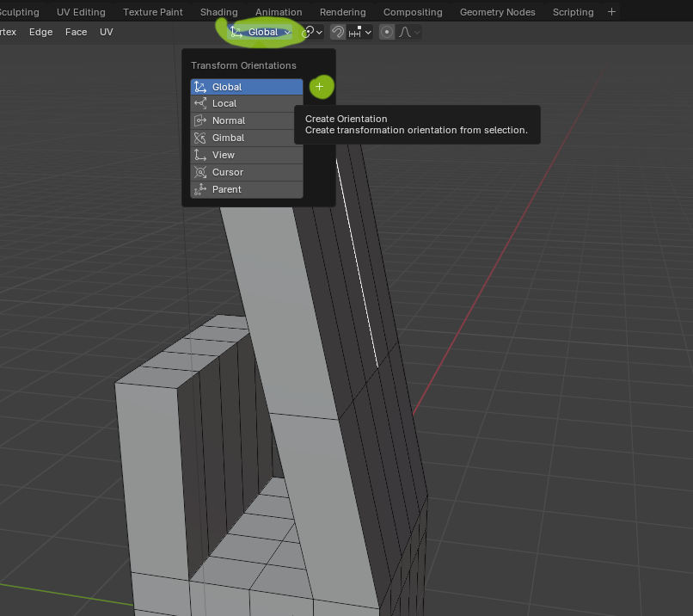Open the UV menu in header
693x616 pixels.
(106, 32)
